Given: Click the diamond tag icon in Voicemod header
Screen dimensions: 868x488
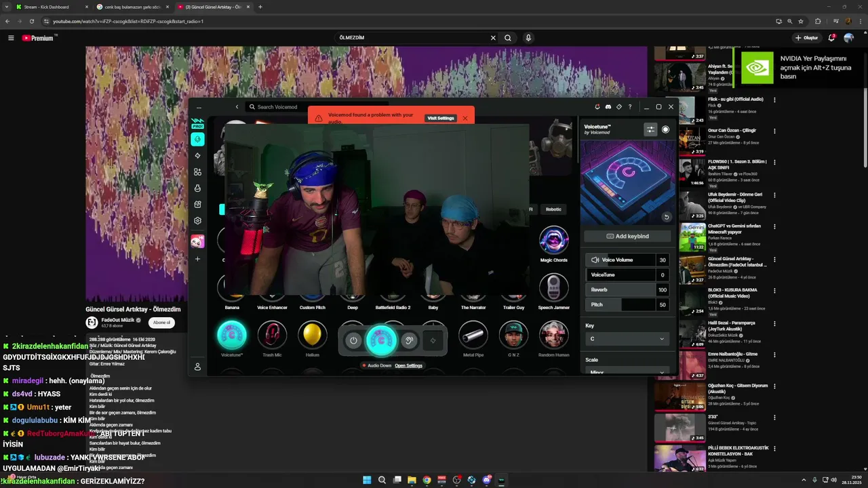Looking at the screenshot, I should (x=619, y=107).
